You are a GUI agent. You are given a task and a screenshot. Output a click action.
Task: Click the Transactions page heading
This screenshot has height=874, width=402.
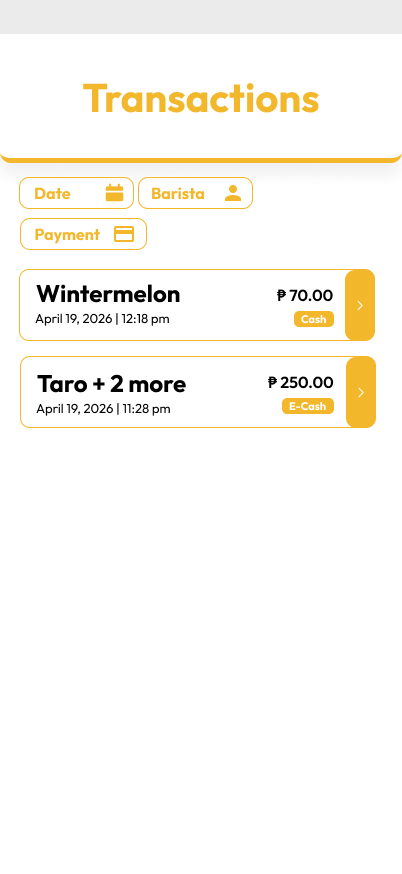pos(201,99)
